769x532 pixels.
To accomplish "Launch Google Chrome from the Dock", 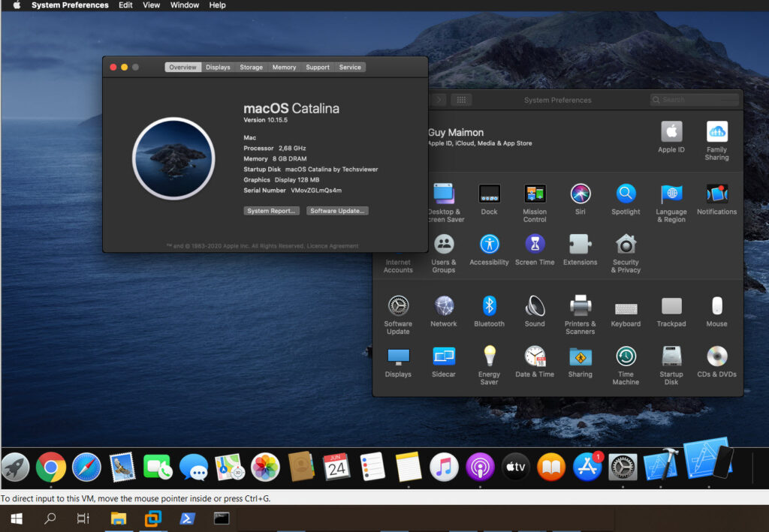I will click(x=50, y=467).
